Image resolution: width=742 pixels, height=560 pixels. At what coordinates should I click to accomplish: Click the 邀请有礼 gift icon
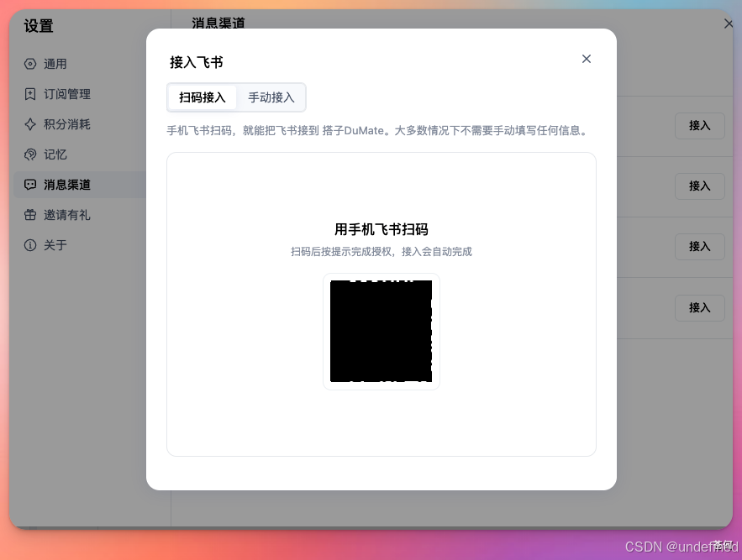pos(29,215)
